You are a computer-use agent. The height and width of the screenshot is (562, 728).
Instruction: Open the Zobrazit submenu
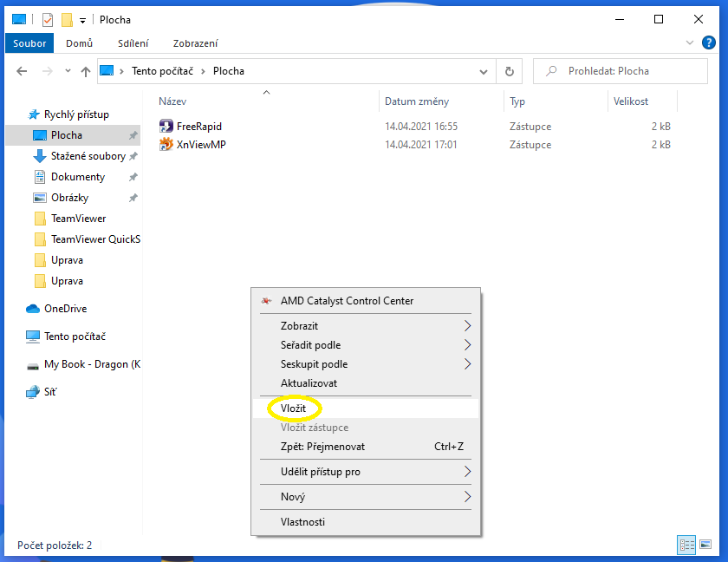[x=366, y=326]
